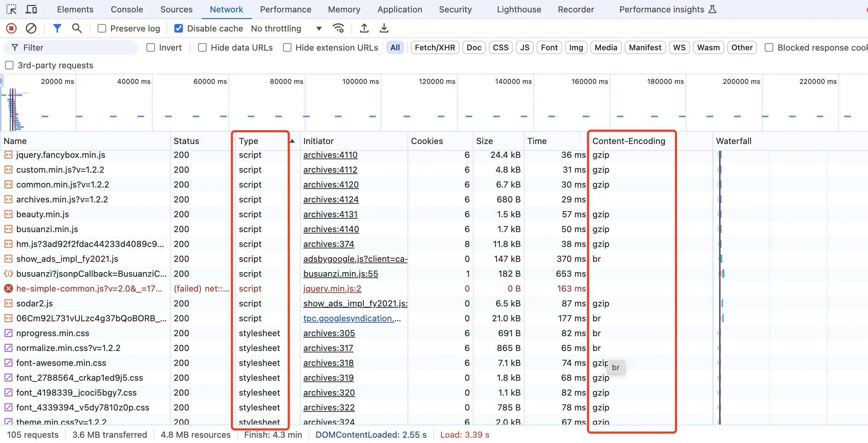Activate the inspect element picker icon

click(x=11, y=10)
